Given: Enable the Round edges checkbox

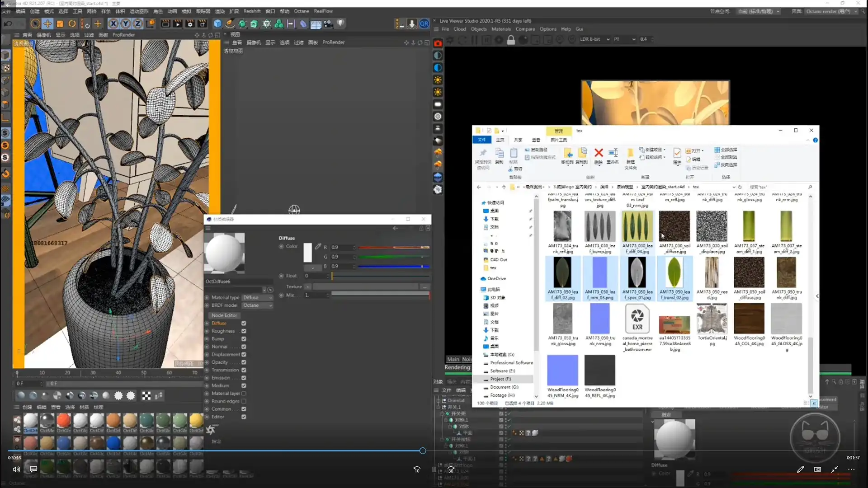Looking at the screenshot, I should pyautogui.click(x=244, y=401).
